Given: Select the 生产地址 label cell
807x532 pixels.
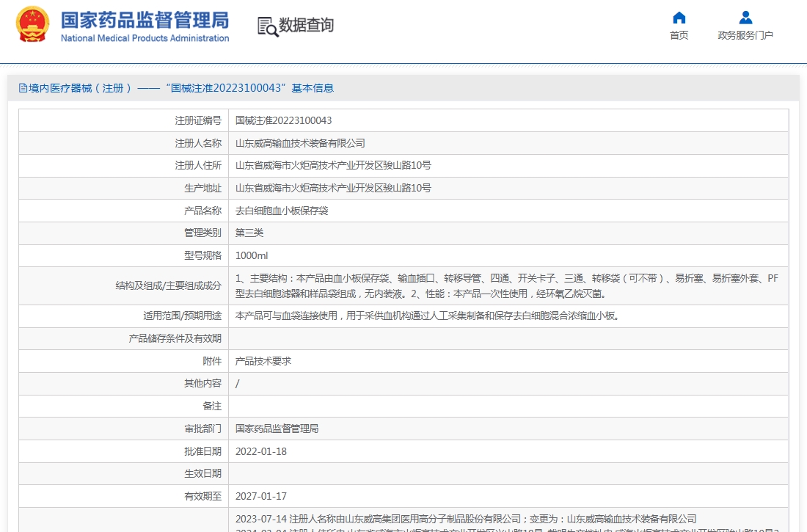Looking at the screenshot, I should click(124, 188).
